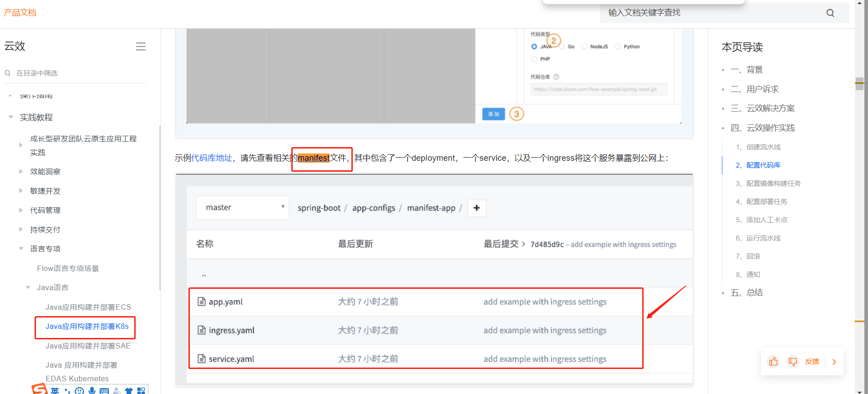Toggle Sogou English/Chinese mode icon

coord(55,391)
